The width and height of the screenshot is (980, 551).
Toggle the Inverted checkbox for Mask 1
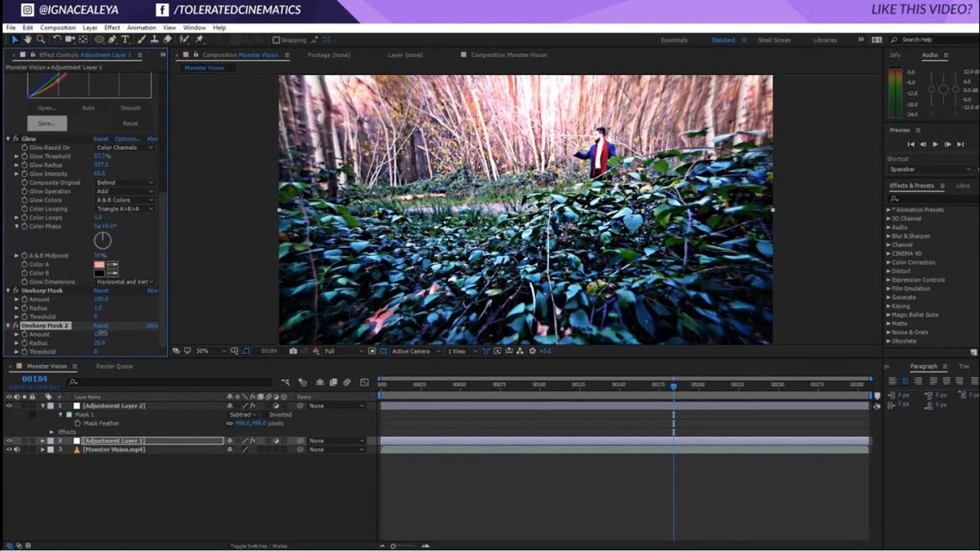click(265, 415)
